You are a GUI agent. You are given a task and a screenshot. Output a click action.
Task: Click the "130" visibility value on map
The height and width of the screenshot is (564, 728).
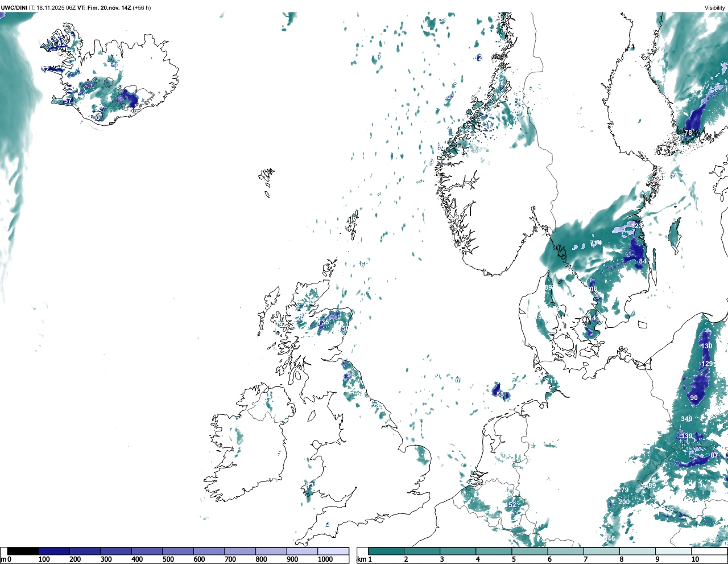click(x=706, y=346)
